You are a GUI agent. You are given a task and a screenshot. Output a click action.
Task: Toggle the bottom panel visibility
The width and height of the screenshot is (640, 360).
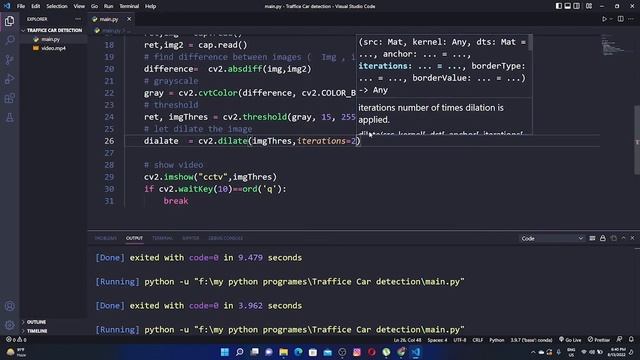568,6
